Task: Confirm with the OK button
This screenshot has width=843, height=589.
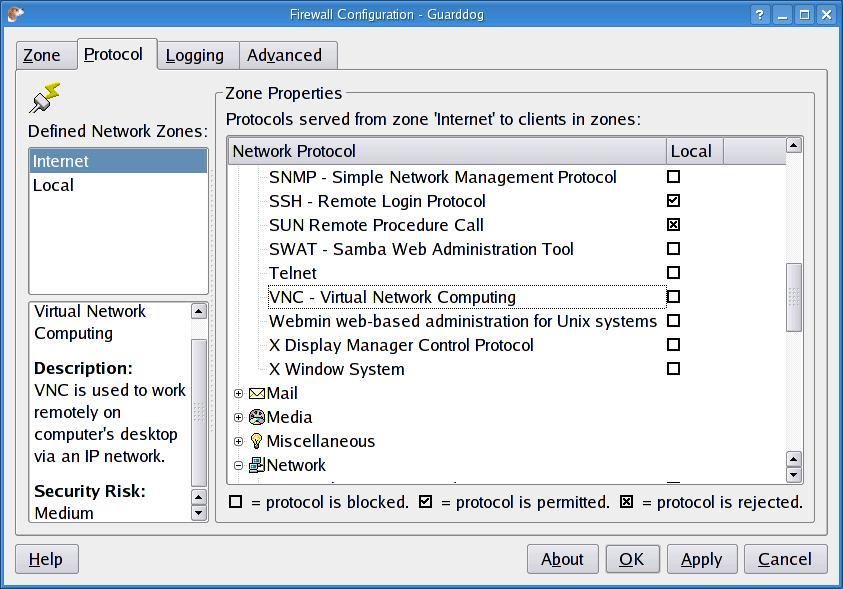Action: pyautogui.click(x=633, y=559)
